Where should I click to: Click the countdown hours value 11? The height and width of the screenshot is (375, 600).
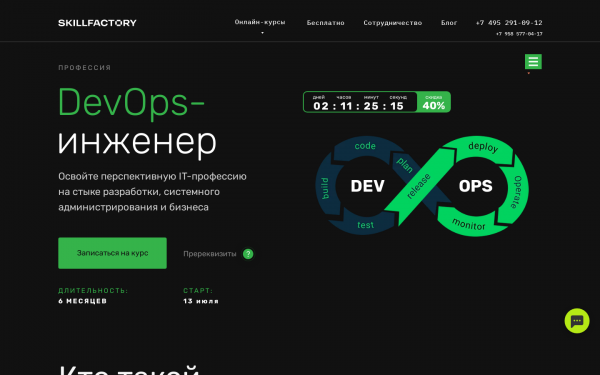pyautogui.click(x=346, y=106)
